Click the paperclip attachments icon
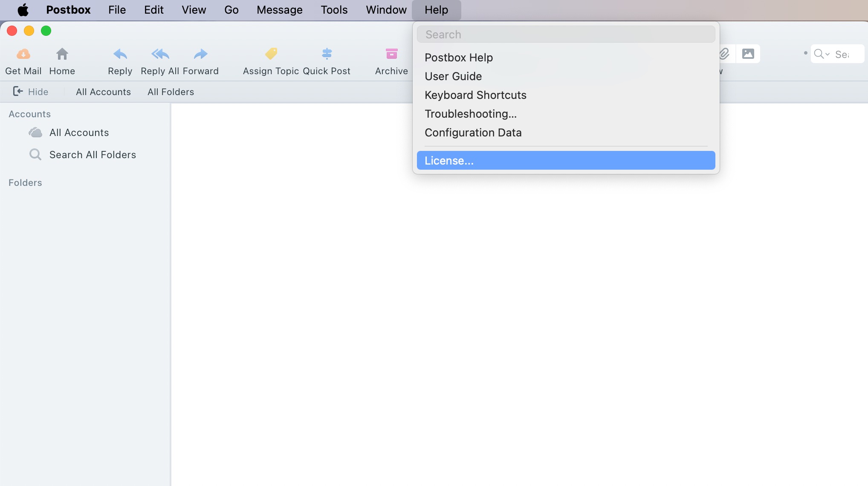868x486 pixels. coord(724,54)
